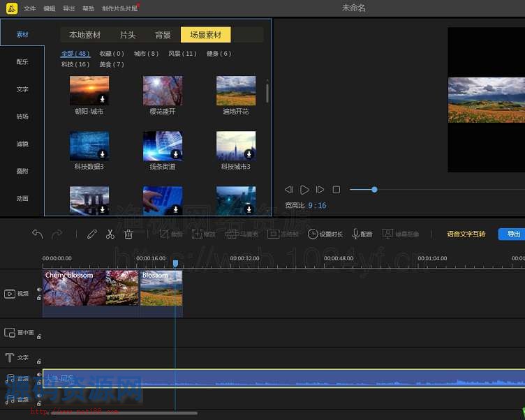Select the pencil edit tool

click(x=92, y=234)
